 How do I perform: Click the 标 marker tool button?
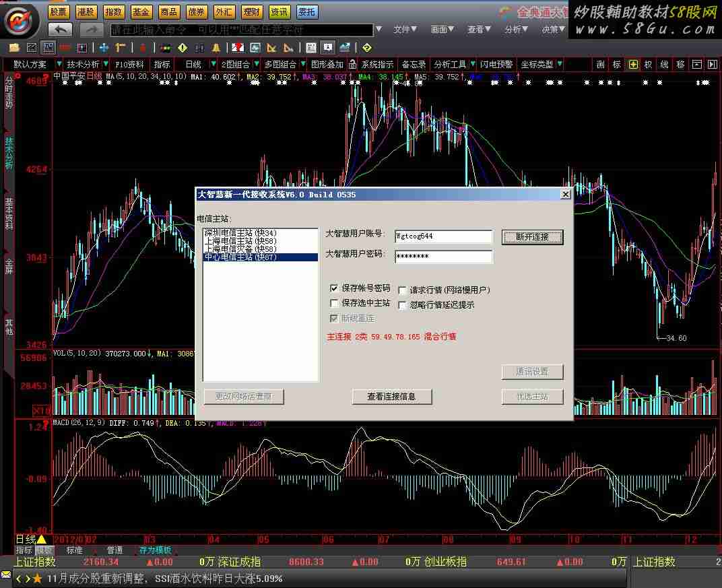(x=617, y=65)
